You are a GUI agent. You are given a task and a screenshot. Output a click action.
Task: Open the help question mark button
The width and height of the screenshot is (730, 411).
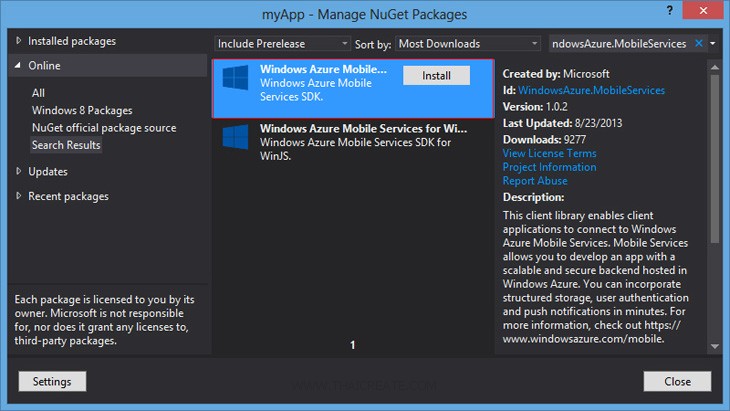pos(669,10)
